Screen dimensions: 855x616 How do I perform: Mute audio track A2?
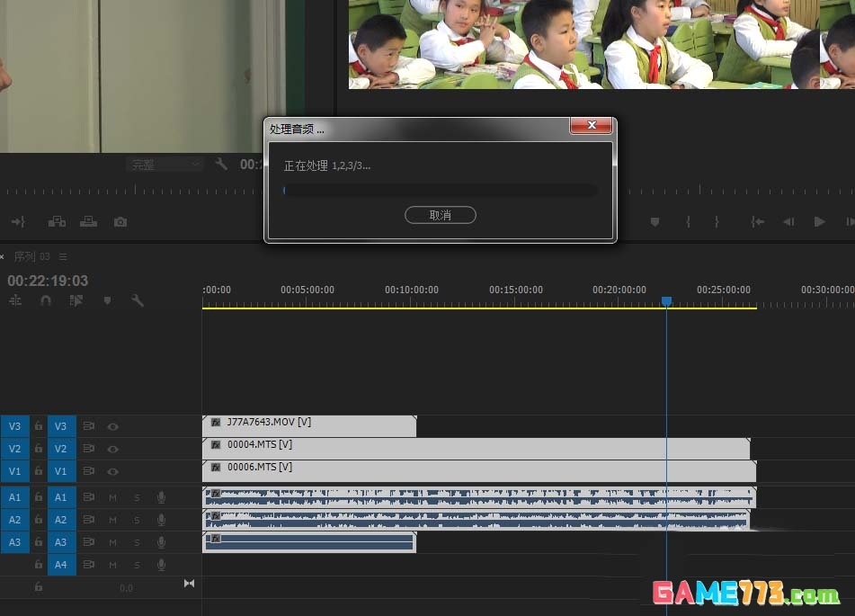click(113, 520)
